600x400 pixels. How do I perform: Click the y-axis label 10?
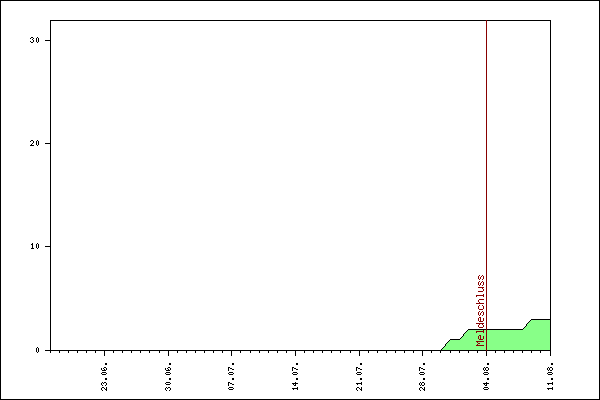[37, 246]
